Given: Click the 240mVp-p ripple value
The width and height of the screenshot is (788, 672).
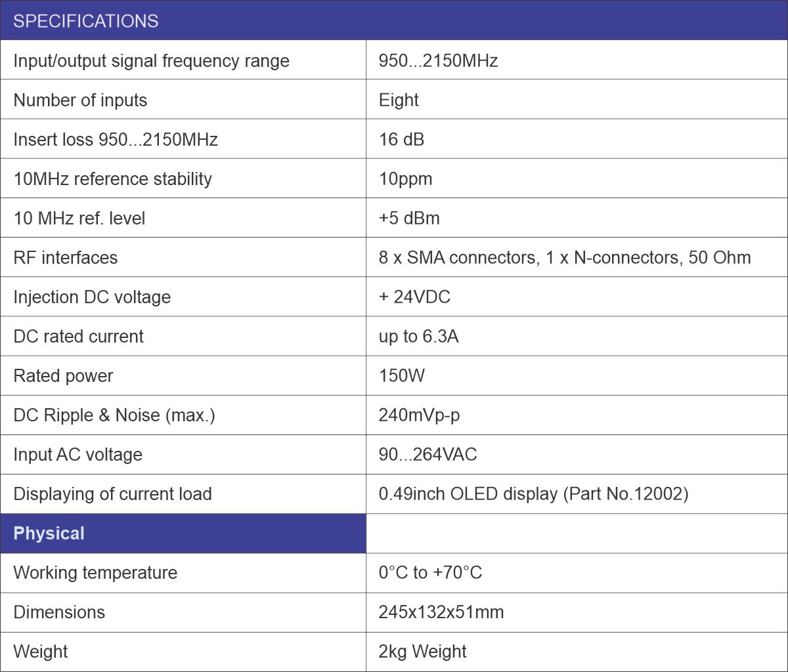Looking at the screenshot, I should 419,415.
